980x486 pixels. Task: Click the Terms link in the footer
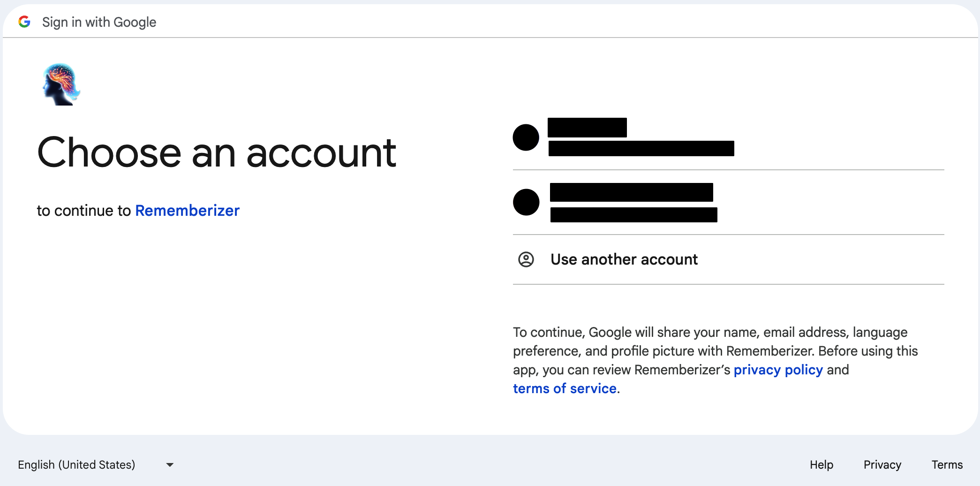pos(947,464)
